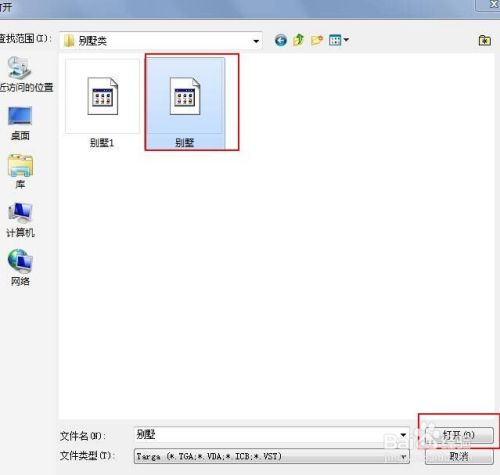Click the 文件名 input field
The width and height of the screenshot is (500, 475).
click(266, 435)
